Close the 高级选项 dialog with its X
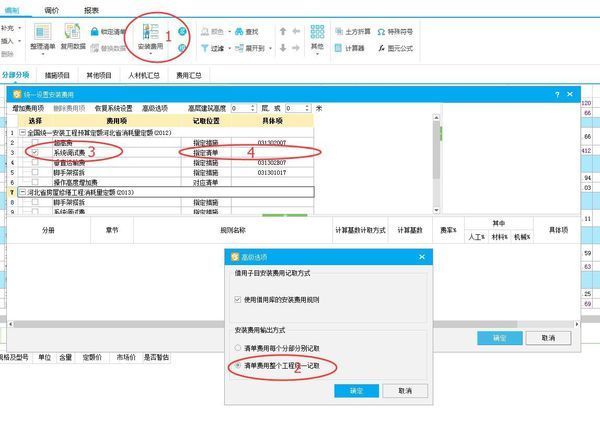 (x=422, y=257)
